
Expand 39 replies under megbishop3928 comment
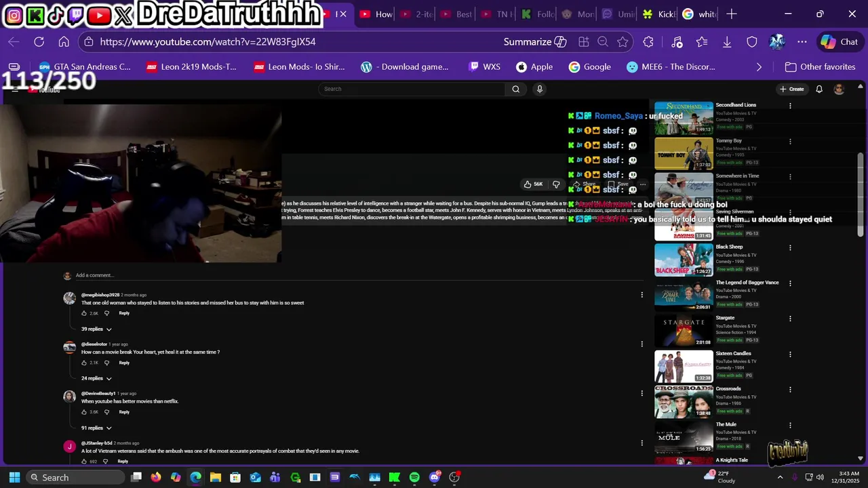point(96,329)
